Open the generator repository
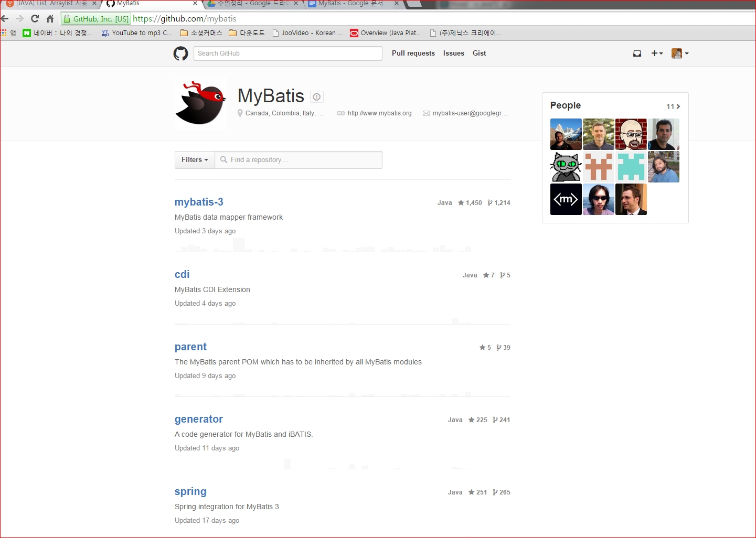This screenshot has width=756, height=538. (199, 419)
